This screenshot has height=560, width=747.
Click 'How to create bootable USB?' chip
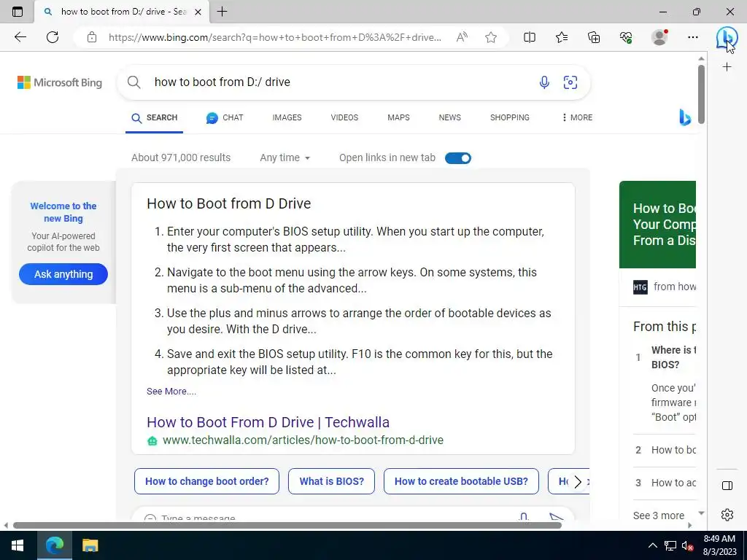point(461,481)
